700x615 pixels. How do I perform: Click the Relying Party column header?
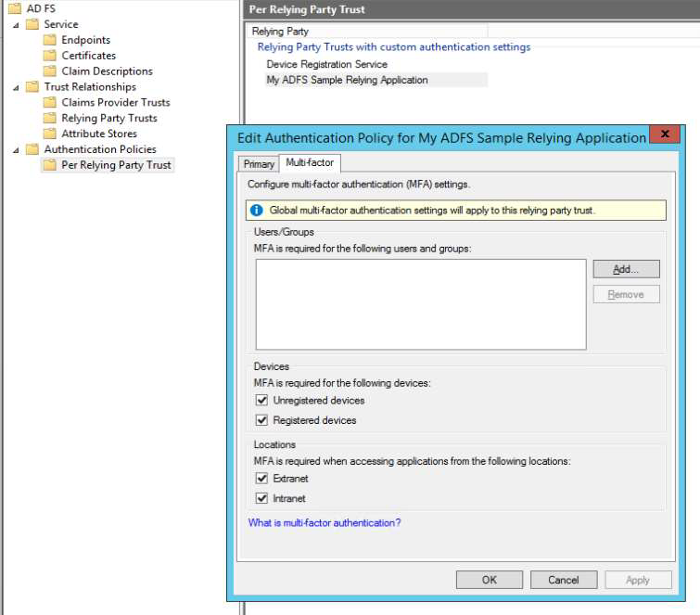click(x=367, y=32)
